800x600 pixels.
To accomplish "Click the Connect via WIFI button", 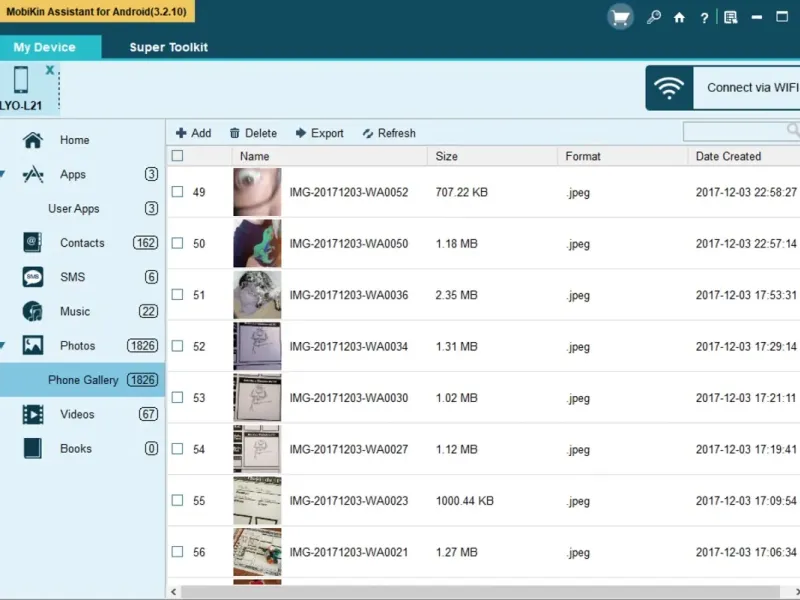I will pyautogui.click(x=722, y=88).
